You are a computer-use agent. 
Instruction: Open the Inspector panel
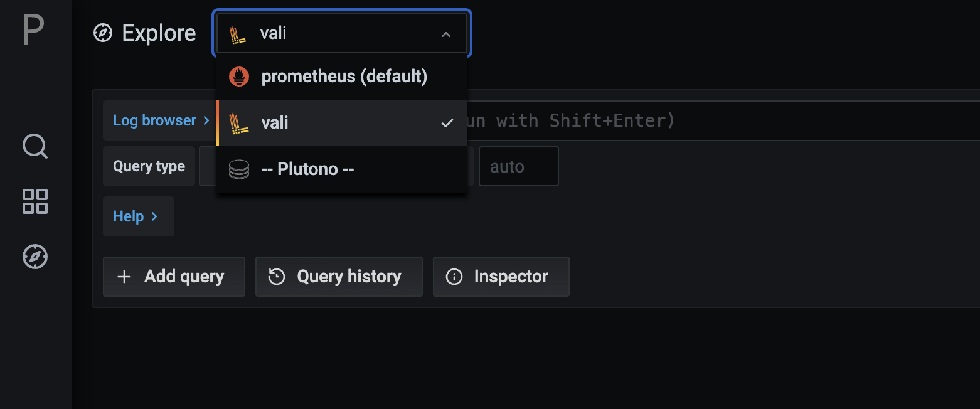(x=501, y=277)
